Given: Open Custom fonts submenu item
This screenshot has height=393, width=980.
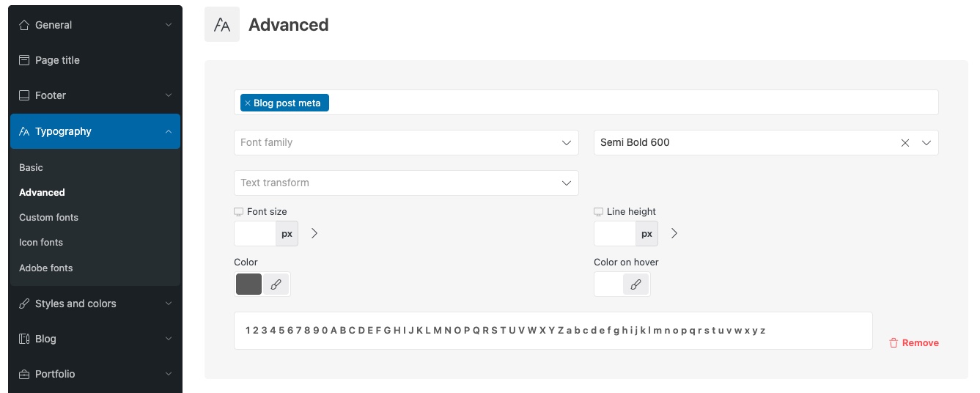Looking at the screenshot, I should click(48, 218).
